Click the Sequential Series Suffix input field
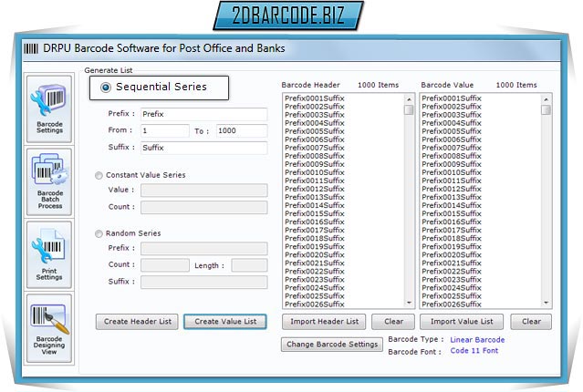 [203, 148]
